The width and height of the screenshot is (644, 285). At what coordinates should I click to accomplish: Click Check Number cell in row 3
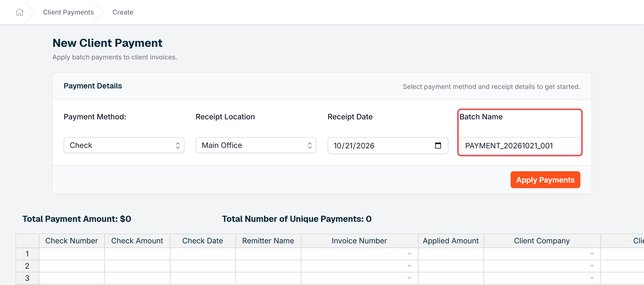click(72, 278)
